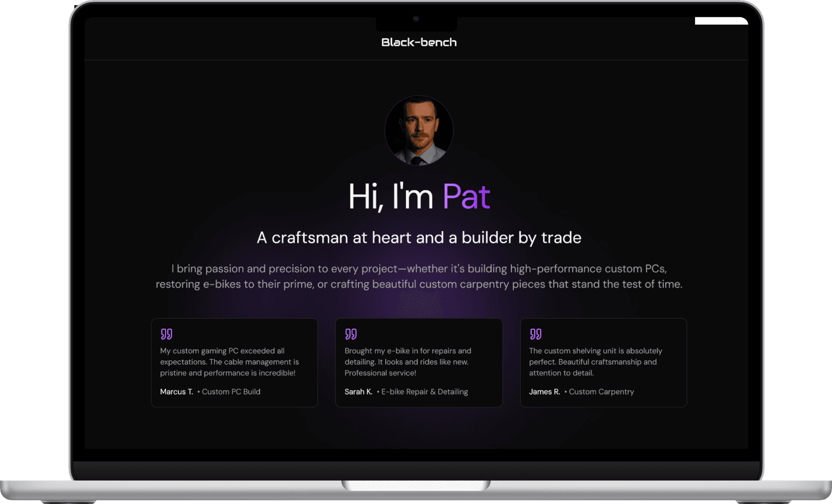Click the purple quote icon on Marcus's testimonial
This screenshot has width=832, height=504.
pos(166,334)
